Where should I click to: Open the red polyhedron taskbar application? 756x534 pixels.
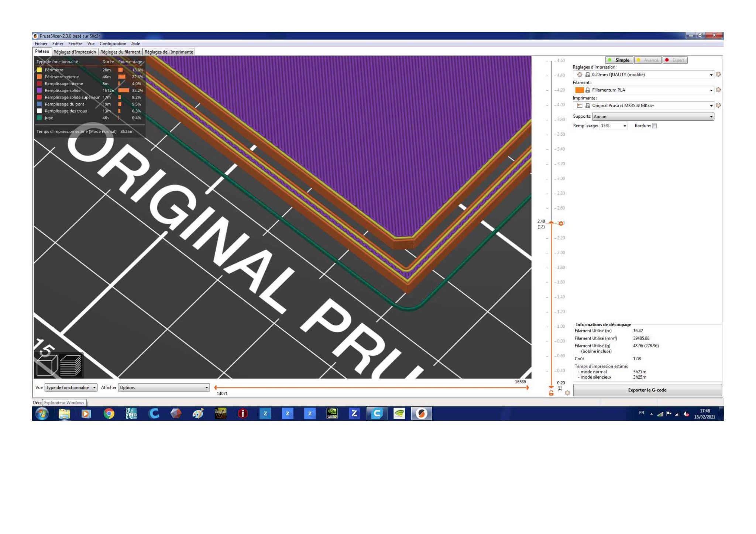(x=176, y=414)
